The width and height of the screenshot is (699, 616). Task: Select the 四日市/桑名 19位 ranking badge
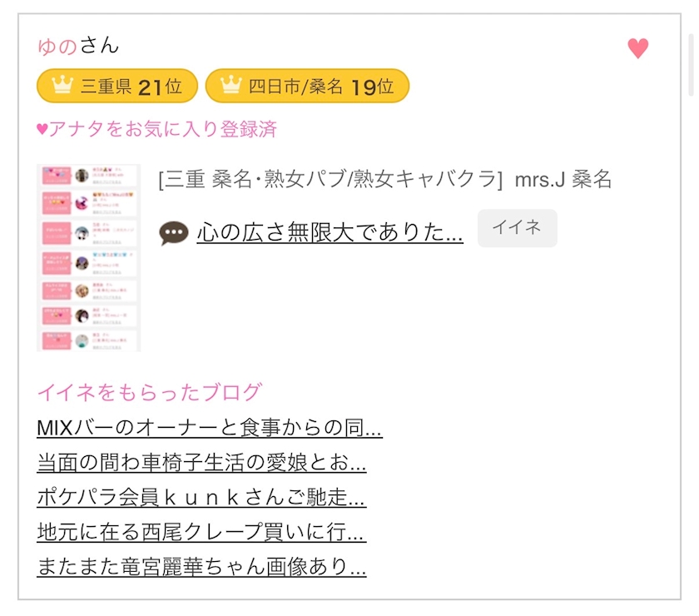307,86
